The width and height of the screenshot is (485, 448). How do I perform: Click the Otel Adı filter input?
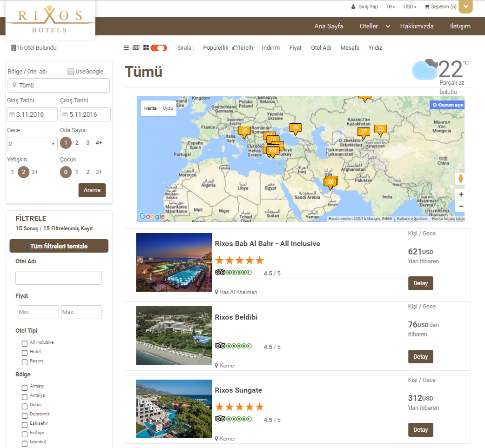click(x=59, y=278)
